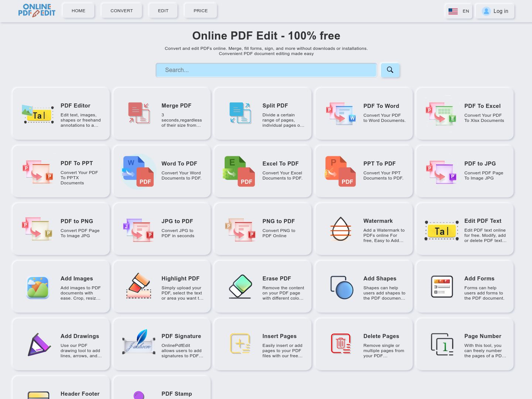Click the PDF To PPT title text
The height and width of the screenshot is (399, 532).
tap(77, 163)
